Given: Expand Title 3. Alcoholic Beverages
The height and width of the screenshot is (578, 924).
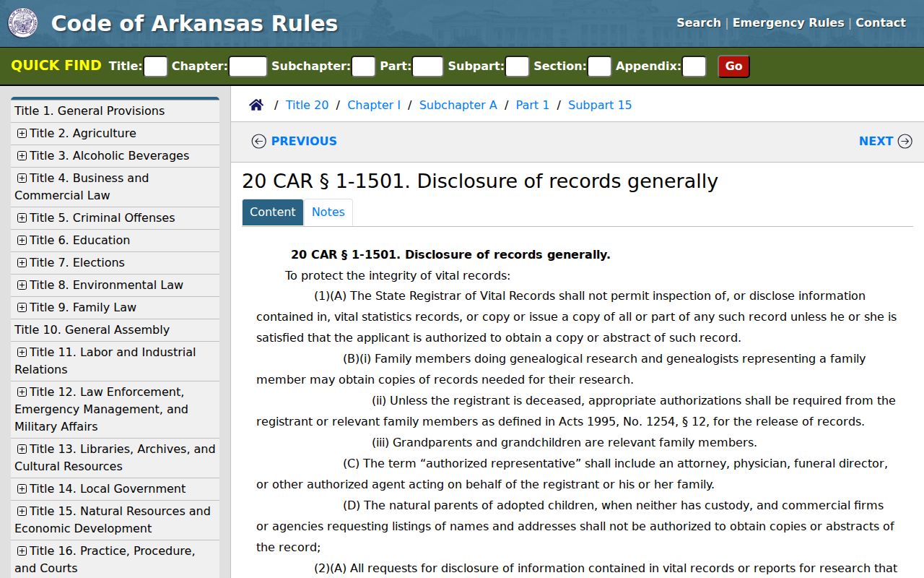Looking at the screenshot, I should click(22, 155).
